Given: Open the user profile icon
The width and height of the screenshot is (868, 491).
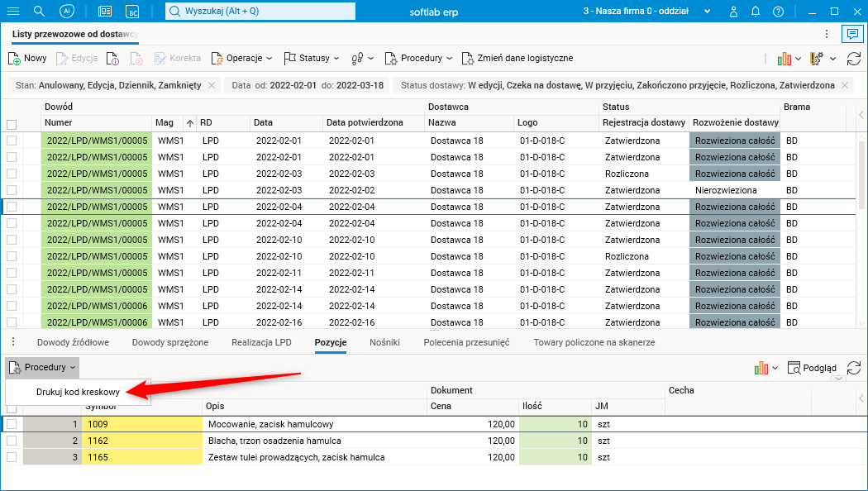Looking at the screenshot, I should [x=733, y=12].
